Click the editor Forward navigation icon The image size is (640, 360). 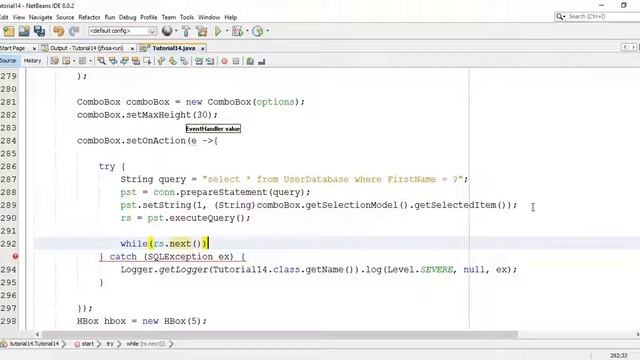82,61
